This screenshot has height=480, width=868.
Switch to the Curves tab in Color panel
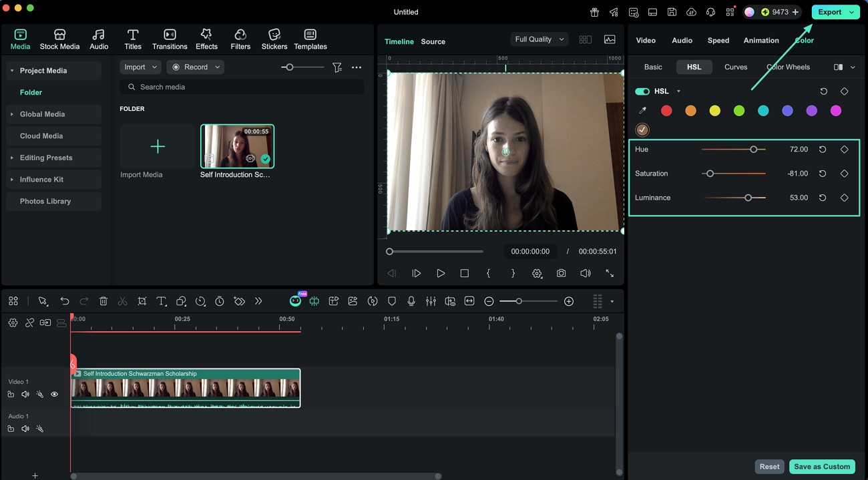click(736, 67)
